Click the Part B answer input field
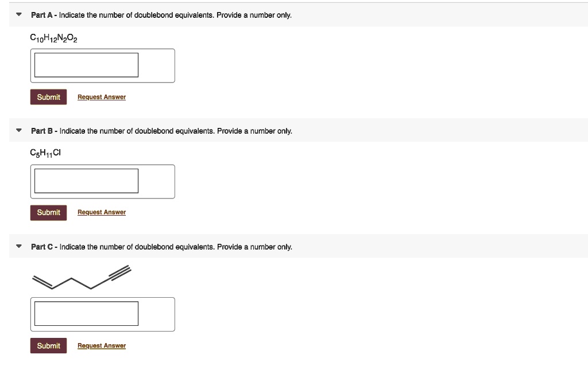This screenshot has width=588, height=366. coord(86,181)
